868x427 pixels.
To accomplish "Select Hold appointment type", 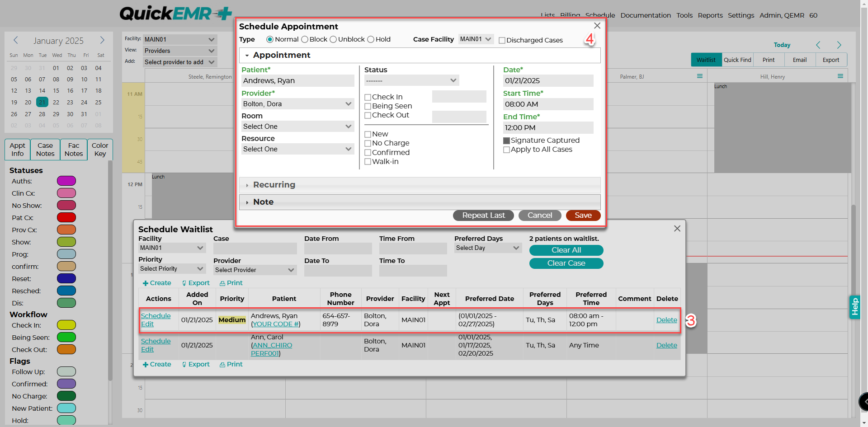I will (371, 39).
